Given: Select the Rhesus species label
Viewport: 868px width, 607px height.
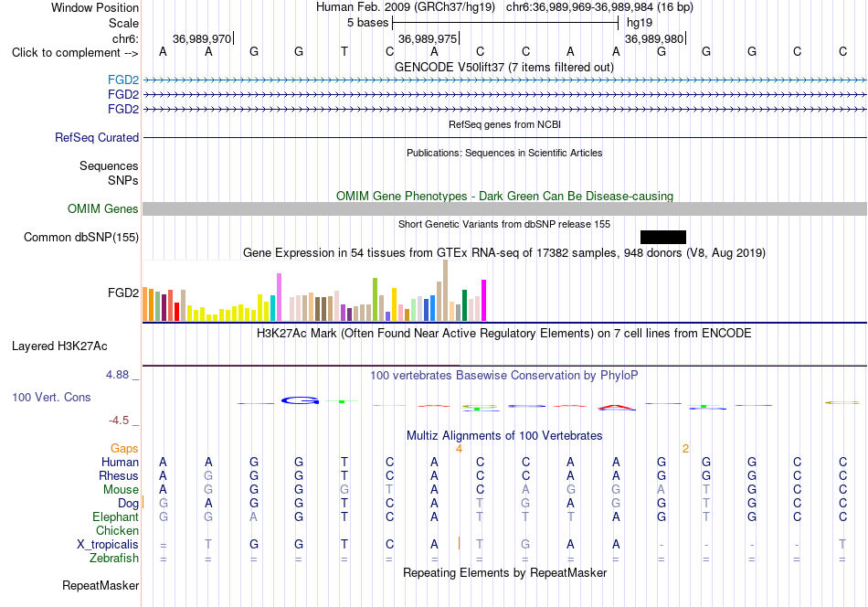Looking at the screenshot, I should [119, 475].
